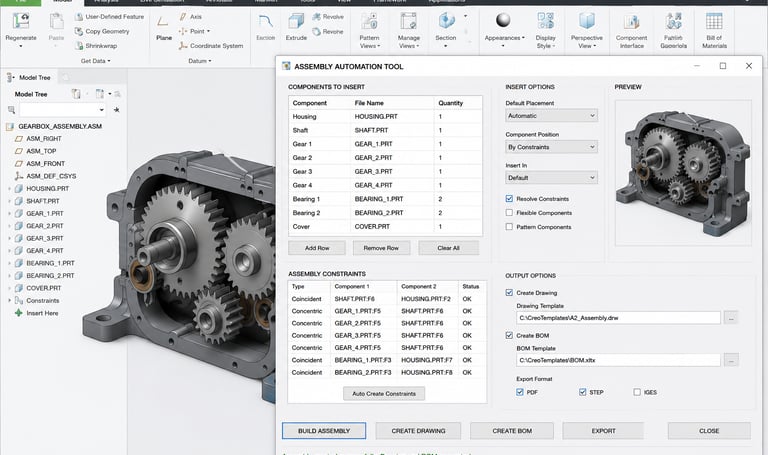Open Appearances sphere icon
The width and height of the screenshot is (768, 455).
(x=503, y=21)
